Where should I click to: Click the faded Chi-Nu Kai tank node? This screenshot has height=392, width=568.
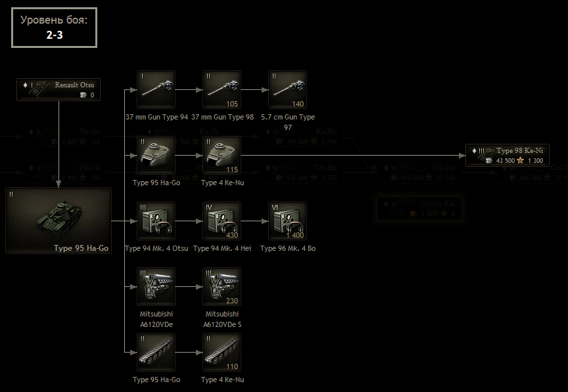pos(417,208)
